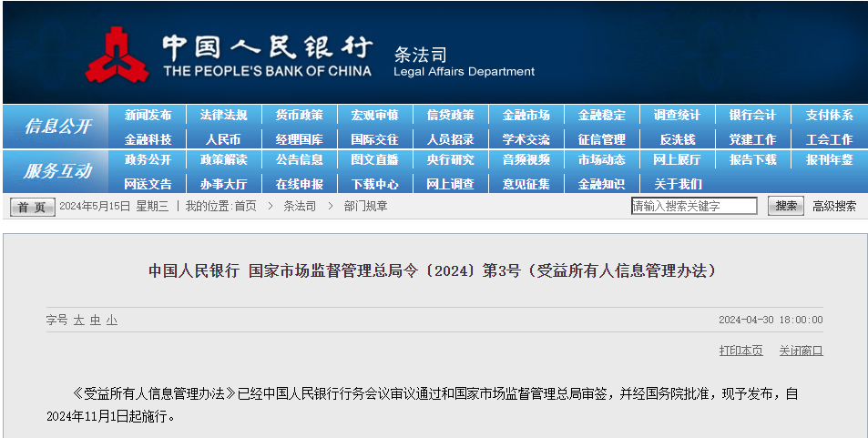
Task: Set font size to 小
Action: pyautogui.click(x=112, y=320)
